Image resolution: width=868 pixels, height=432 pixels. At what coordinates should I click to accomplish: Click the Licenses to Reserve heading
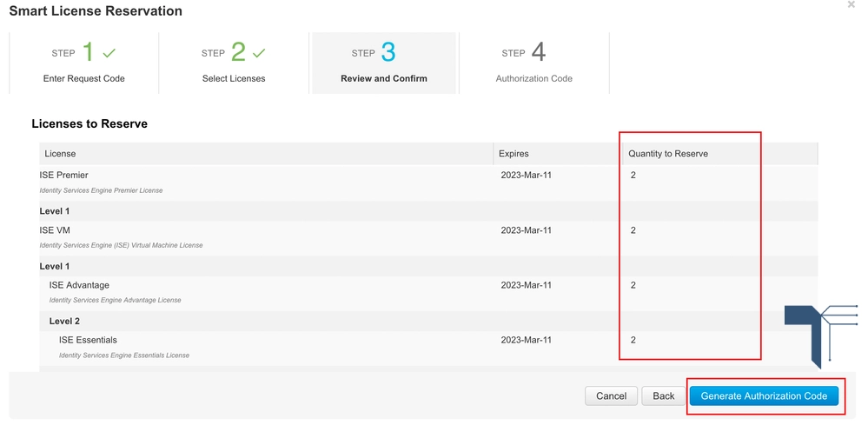(x=89, y=124)
